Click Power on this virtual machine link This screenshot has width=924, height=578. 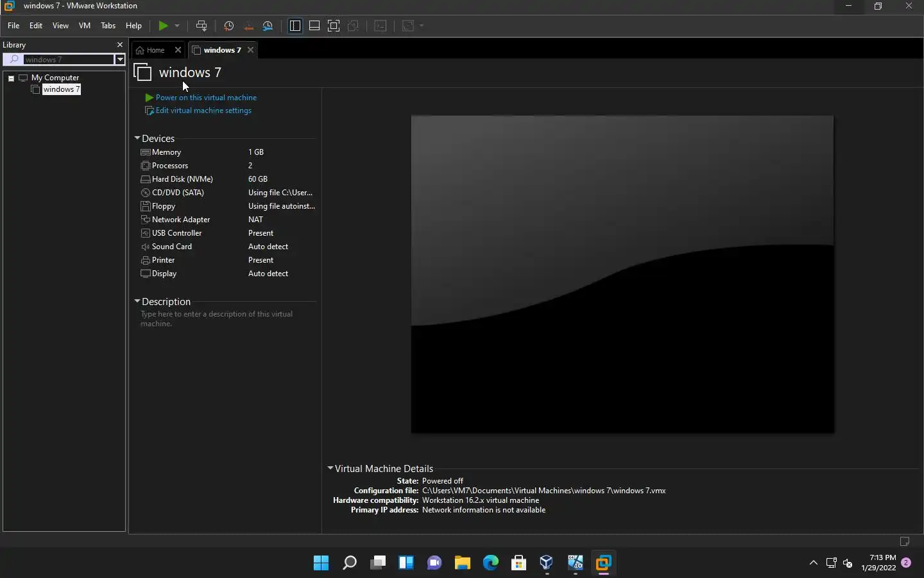point(206,98)
